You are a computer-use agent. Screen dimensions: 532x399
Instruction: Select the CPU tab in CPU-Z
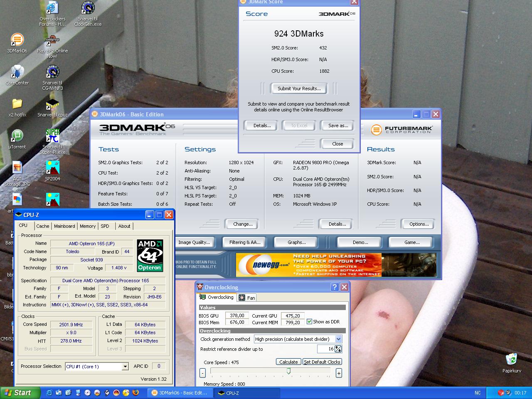pos(23,225)
